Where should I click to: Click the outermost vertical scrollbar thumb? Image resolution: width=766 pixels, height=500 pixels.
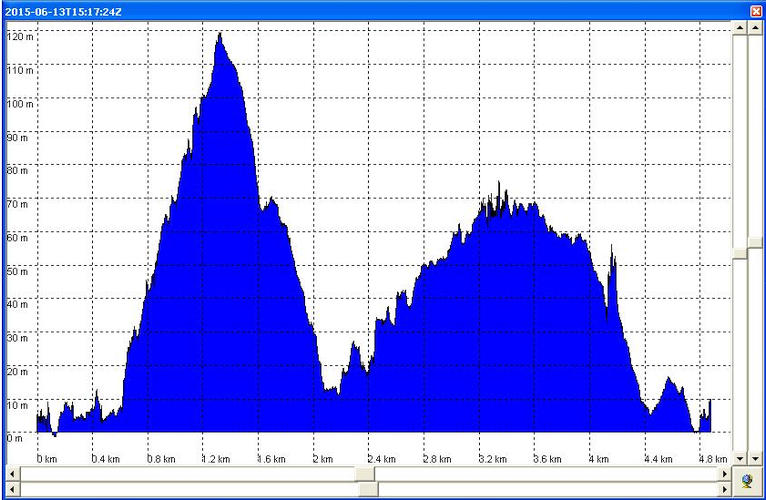click(x=755, y=241)
